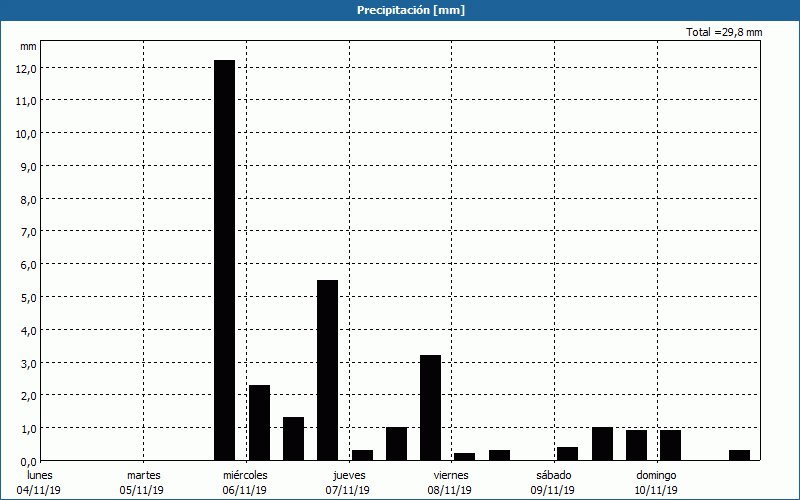The height and width of the screenshot is (500, 800).
Task: Click the 12,0 y-axis label
Action: (x=26, y=68)
